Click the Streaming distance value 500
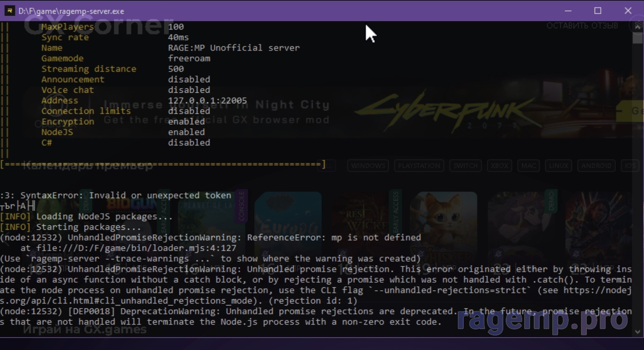The image size is (644, 350). pos(176,69)
